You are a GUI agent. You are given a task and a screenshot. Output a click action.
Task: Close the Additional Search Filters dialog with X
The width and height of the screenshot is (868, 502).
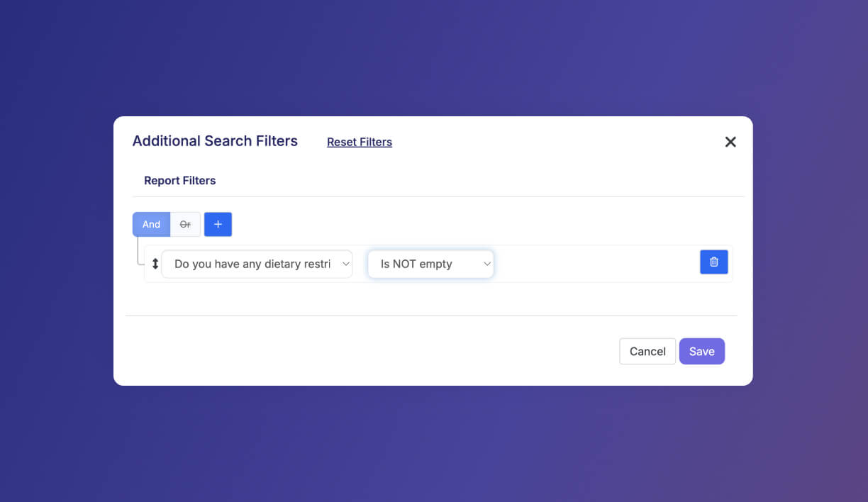coord(730,142)
